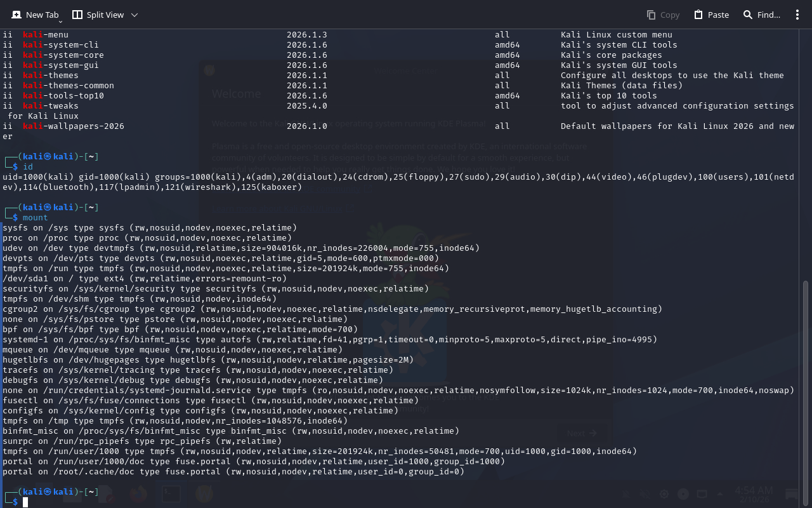This screenshot has height=508, width=812.
Task: Focus the terminal cursor at last prompt
Action: click(x=25, y=502)
